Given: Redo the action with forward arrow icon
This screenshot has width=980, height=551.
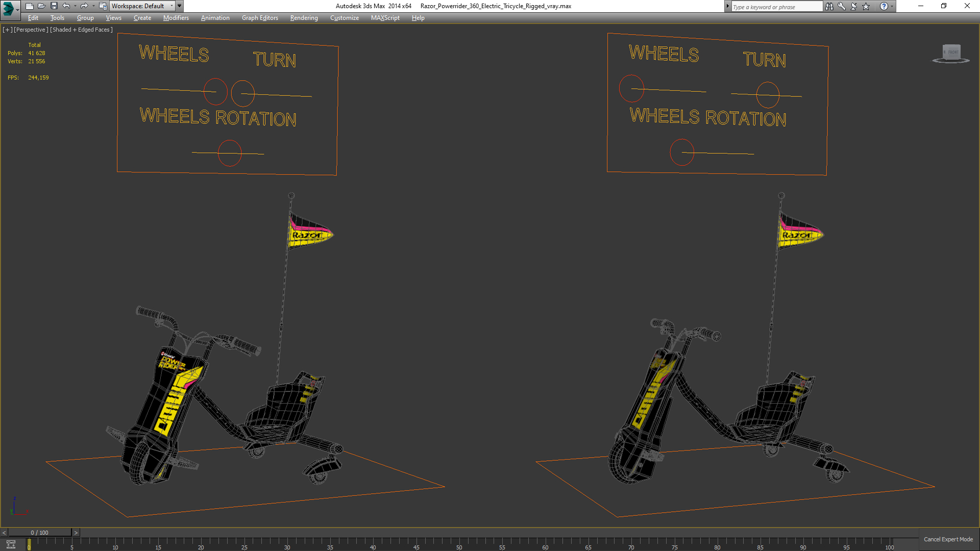Looking at the screenshot, I should [84, 6].
